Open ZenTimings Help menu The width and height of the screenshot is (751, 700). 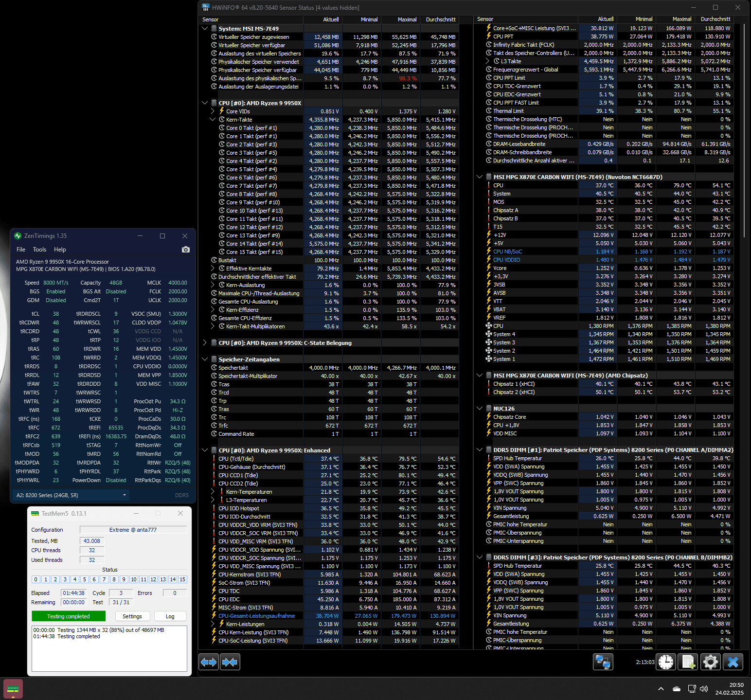[x=60, y=250]
